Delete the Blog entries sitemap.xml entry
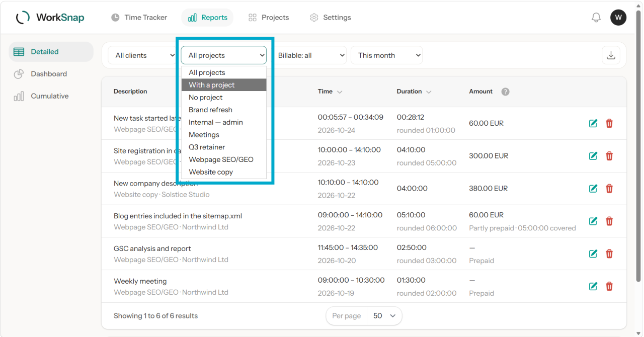This screenshot has height=337, width=644. click(x=609, y=221)
